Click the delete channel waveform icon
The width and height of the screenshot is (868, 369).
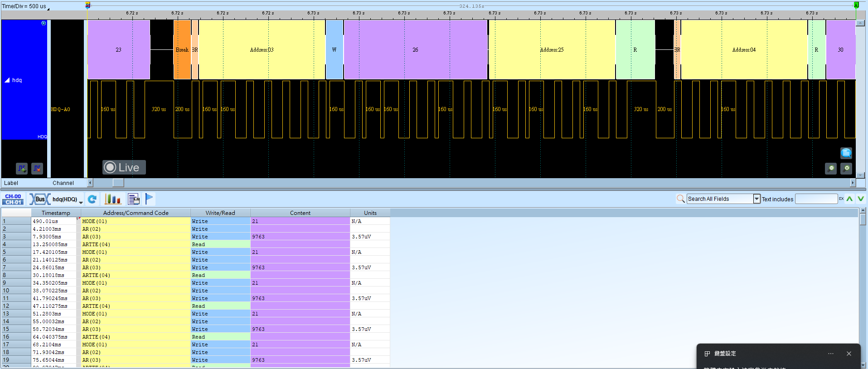tap(37, 169)
